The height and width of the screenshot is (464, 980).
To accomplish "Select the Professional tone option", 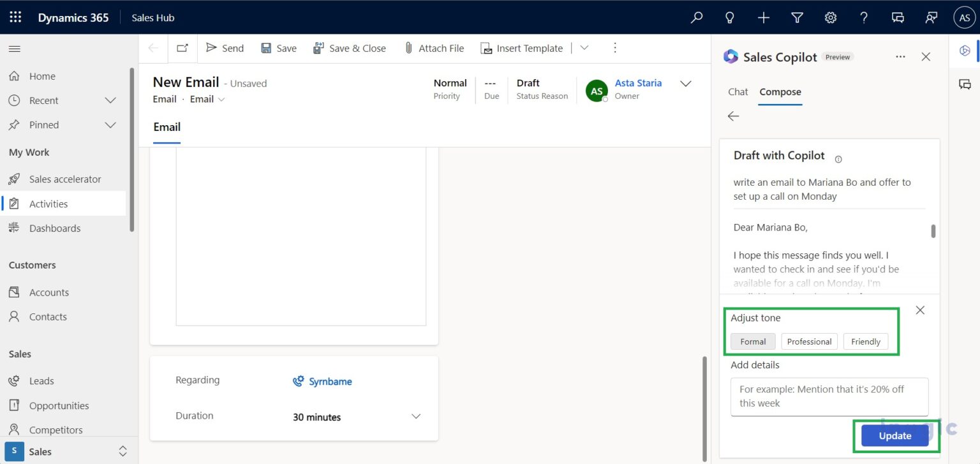I will (x=809, y=341).
